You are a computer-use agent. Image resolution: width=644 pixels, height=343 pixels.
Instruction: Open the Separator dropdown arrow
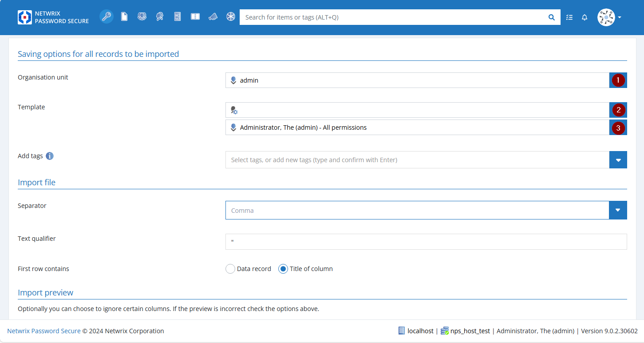click(618, 210)
